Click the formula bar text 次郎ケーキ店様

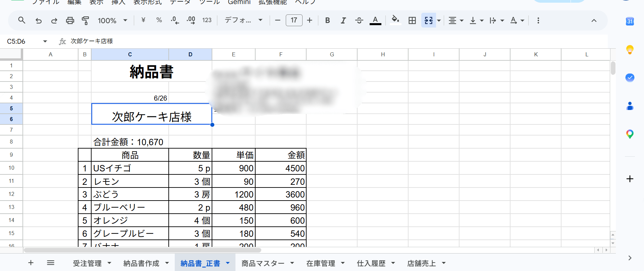point(92,41)
